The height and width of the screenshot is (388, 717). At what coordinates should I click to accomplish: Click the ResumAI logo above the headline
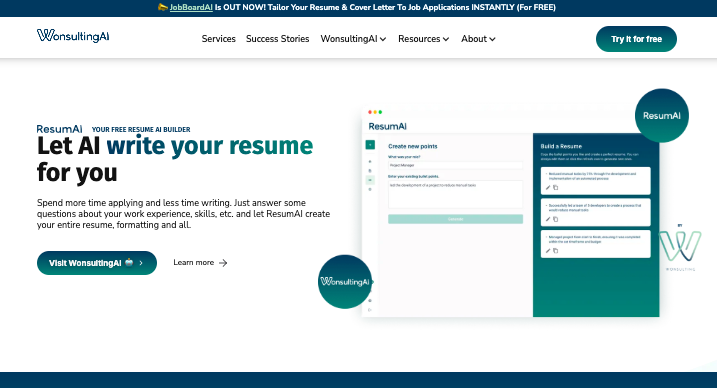click(x=59, y=129)
